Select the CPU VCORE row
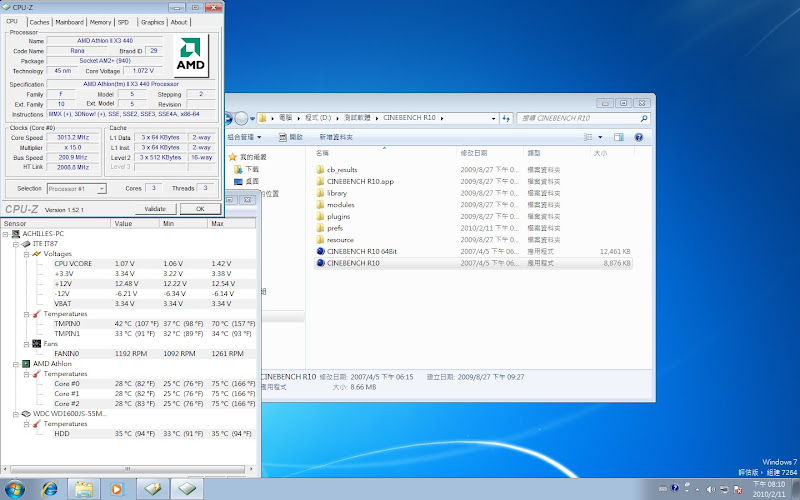The width and height of the screenshot is (800, 500). pos(154,264)
